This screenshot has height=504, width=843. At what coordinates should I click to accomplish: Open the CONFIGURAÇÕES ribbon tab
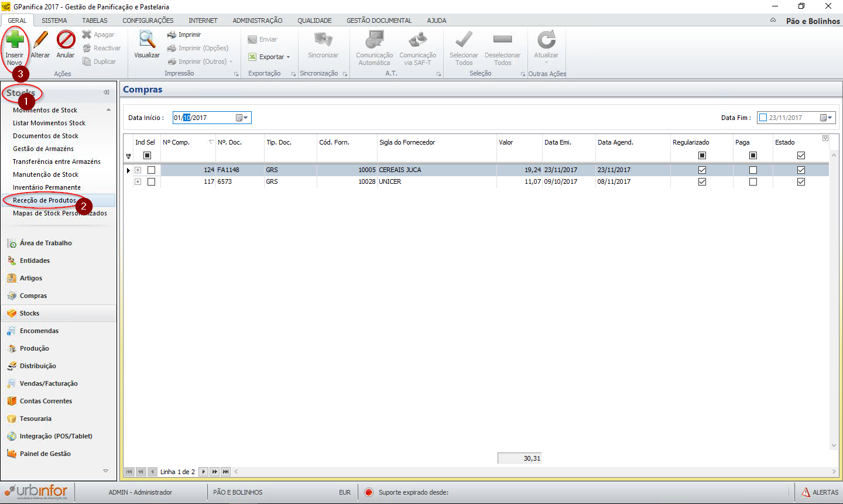click(x=148, y=20)
